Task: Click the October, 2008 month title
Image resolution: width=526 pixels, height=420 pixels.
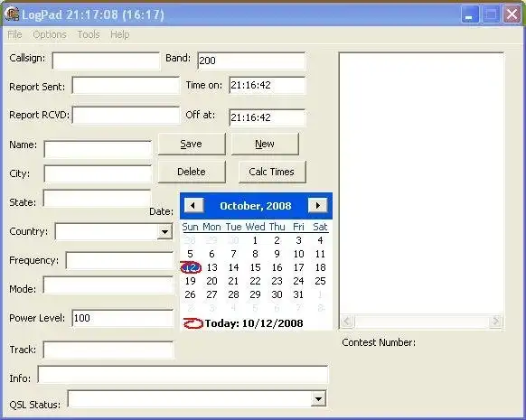Action: 256,206
